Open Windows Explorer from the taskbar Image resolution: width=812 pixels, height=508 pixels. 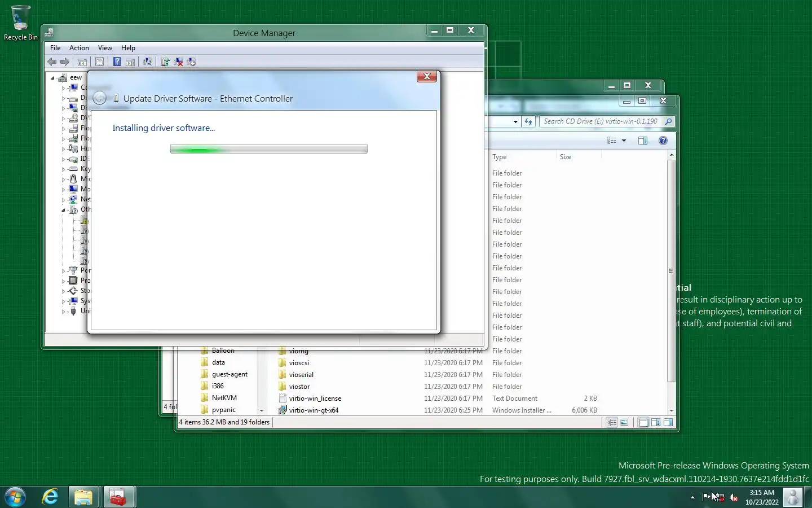pos(83,497)
